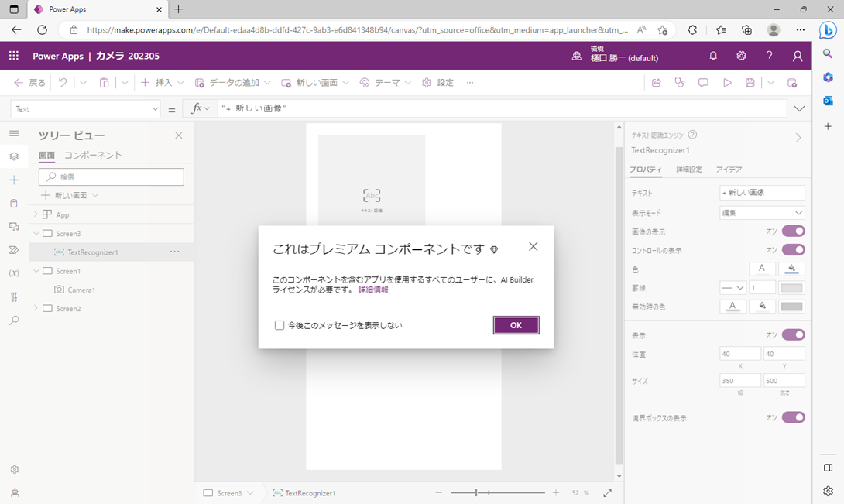Click the tree view 検索 search field
This screenshot has width=844, height=504.
(112, 177)
